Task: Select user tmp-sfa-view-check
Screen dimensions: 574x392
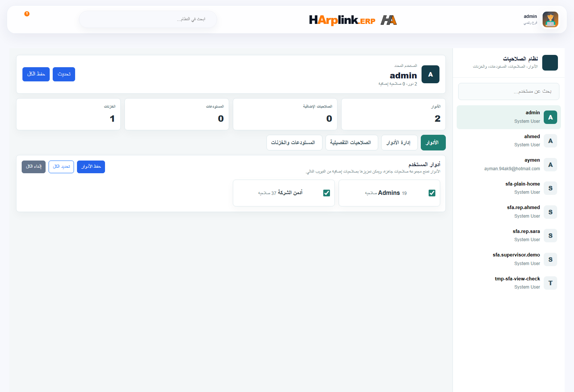Action: [x=509, y=283]
